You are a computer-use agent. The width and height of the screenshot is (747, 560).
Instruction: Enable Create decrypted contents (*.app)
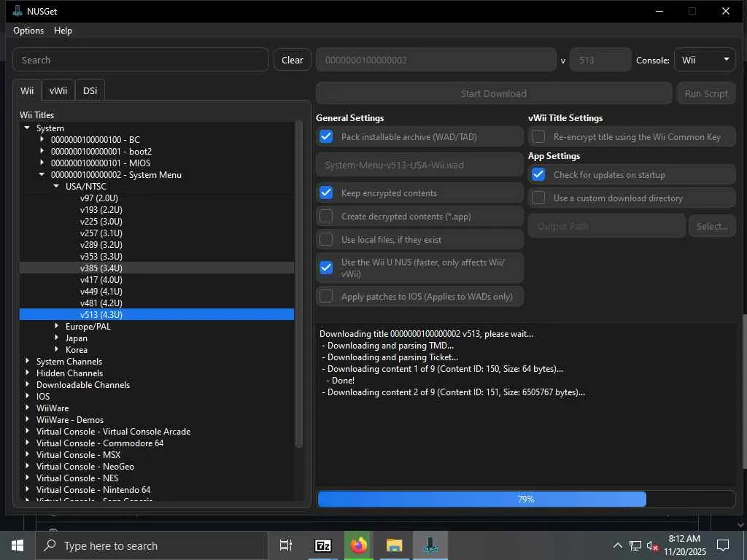pos(326,216)
